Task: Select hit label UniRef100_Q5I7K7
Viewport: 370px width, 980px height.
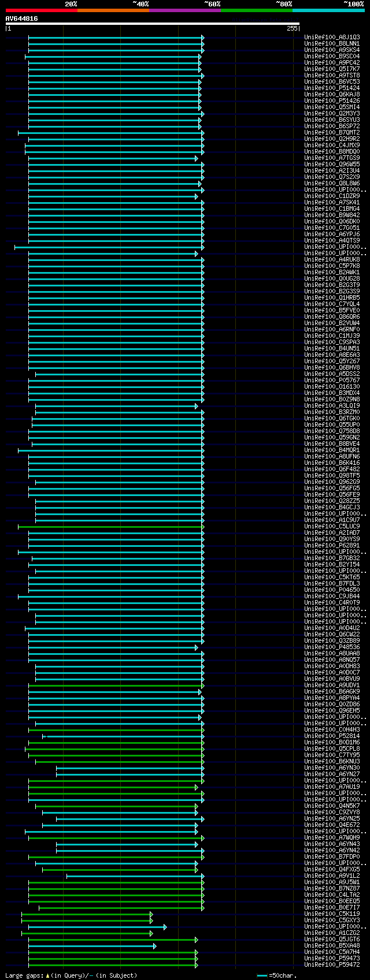Action: [332, 69]
